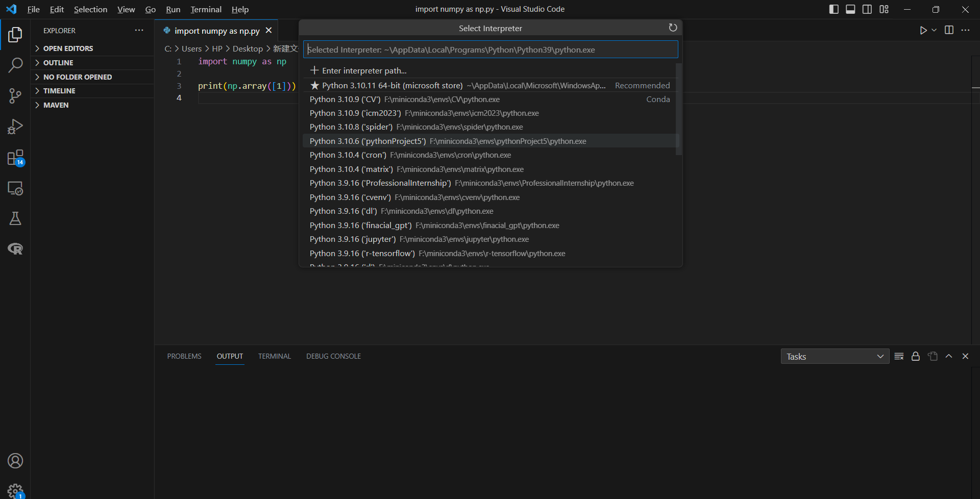980x499 pixels.
Task: Switch to the DEBUG CONSOLE tab
Action: 333,356
